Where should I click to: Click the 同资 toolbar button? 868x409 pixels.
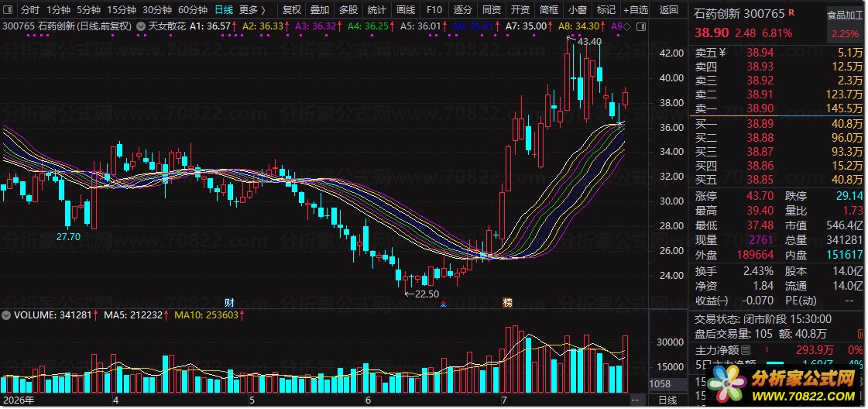492,10
